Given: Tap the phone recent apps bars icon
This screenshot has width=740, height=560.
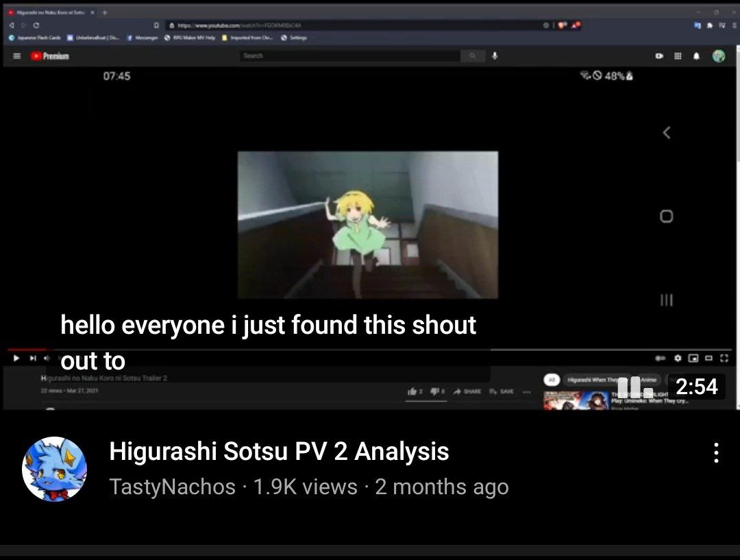Looking at the screenshot, I should tap(667, 300).
